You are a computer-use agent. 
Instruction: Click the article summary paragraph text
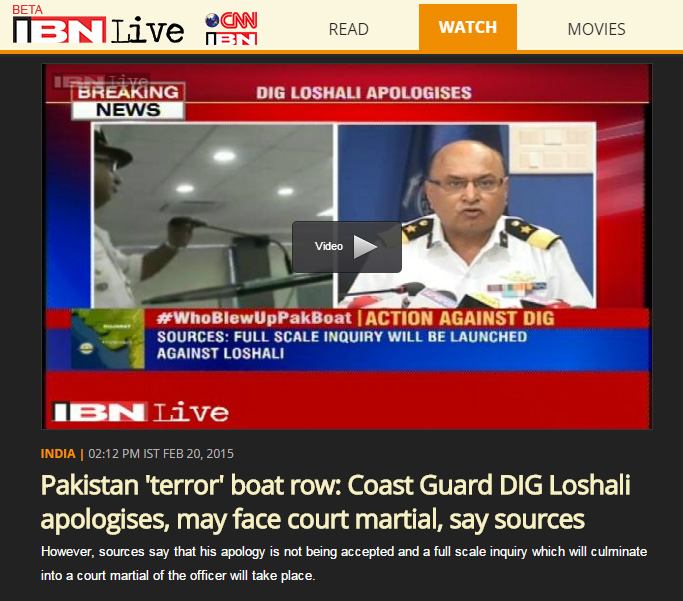tap(344, 564)
